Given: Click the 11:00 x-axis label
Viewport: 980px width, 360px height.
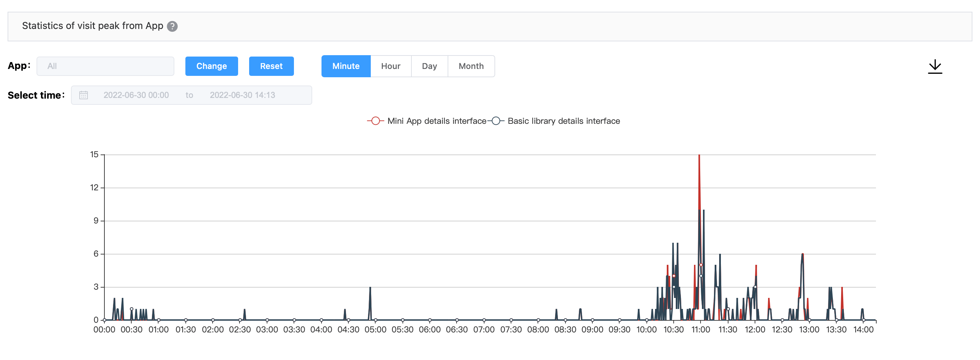Looking at the screenshot, I should [701, 330].
